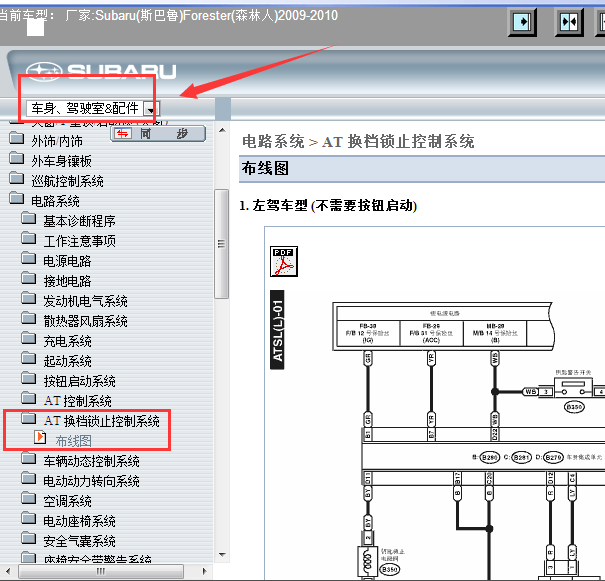Screen dimensions: 605x581
Task: Click the collapse-both-arrows toolbar button
Action: click(569, 22)
